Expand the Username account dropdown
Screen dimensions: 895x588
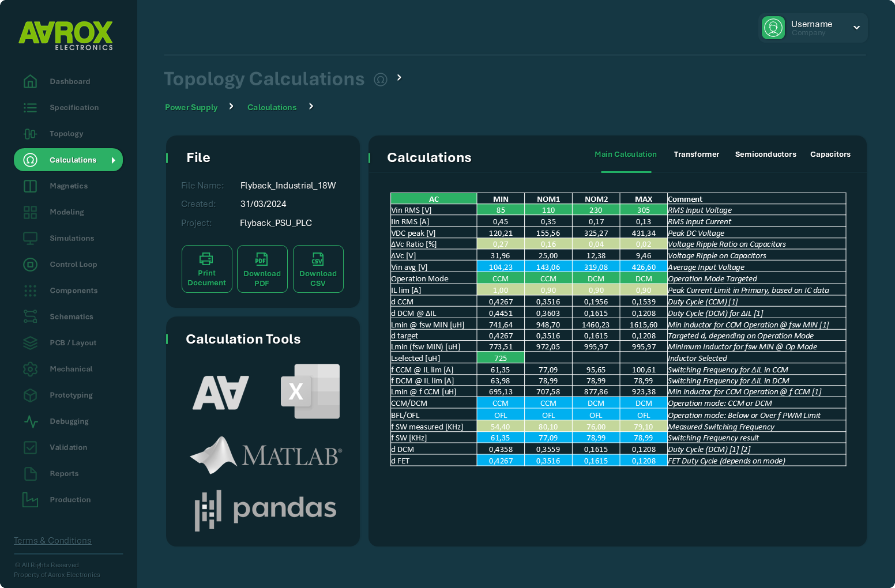[x=856, y=27]
